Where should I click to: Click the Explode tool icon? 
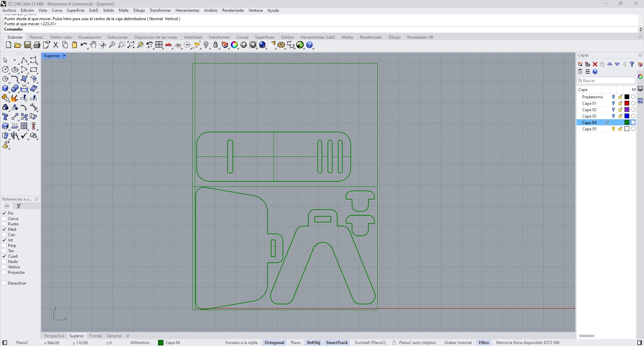[15, 98]
